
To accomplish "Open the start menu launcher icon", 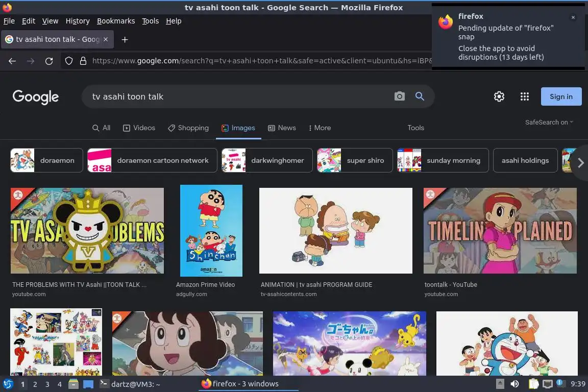I will click(8, 384).
